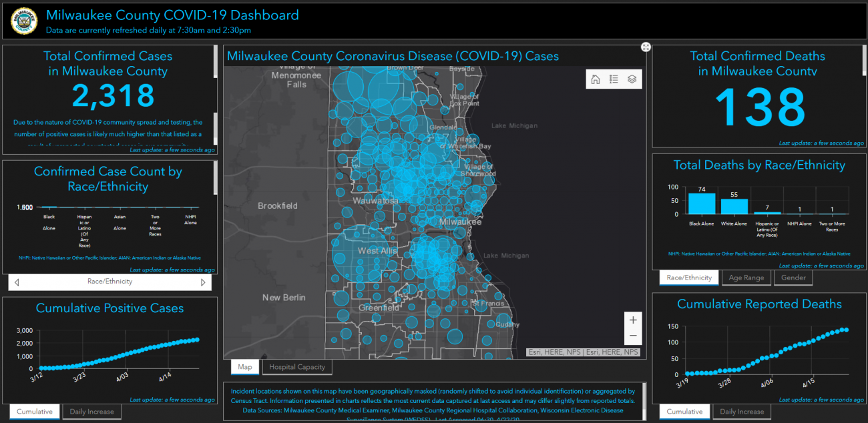The height and width of the screenshot is (423, 868).
Task: Click the Hispanic or Latino deaths bar showing 7
Action: 767,213
